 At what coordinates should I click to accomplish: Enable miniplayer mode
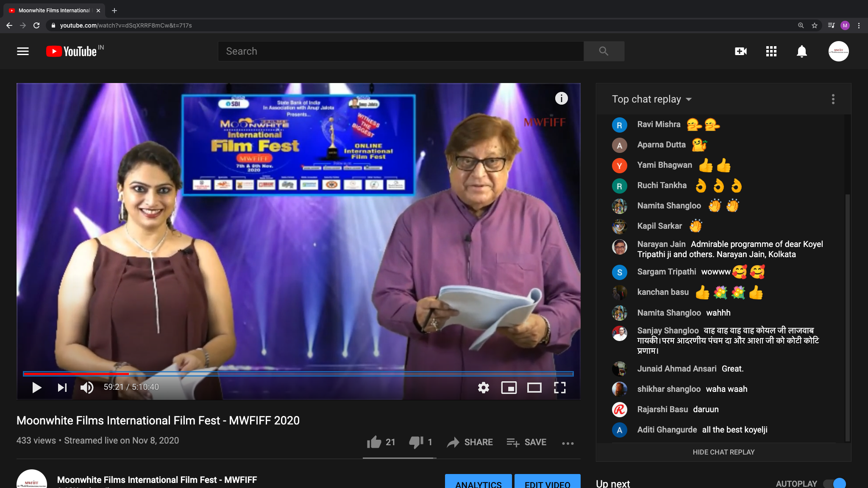pyautogui.click(x=509, y=387)
